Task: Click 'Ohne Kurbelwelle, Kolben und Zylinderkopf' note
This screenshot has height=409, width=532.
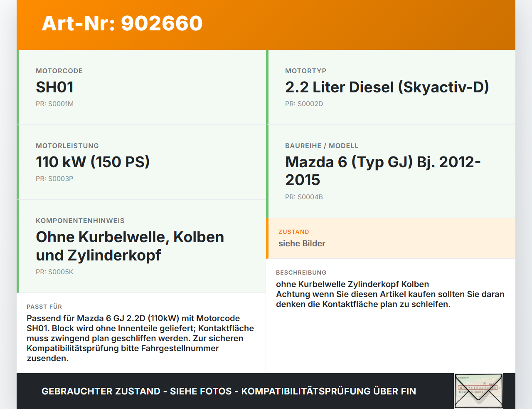Action: 130,246
